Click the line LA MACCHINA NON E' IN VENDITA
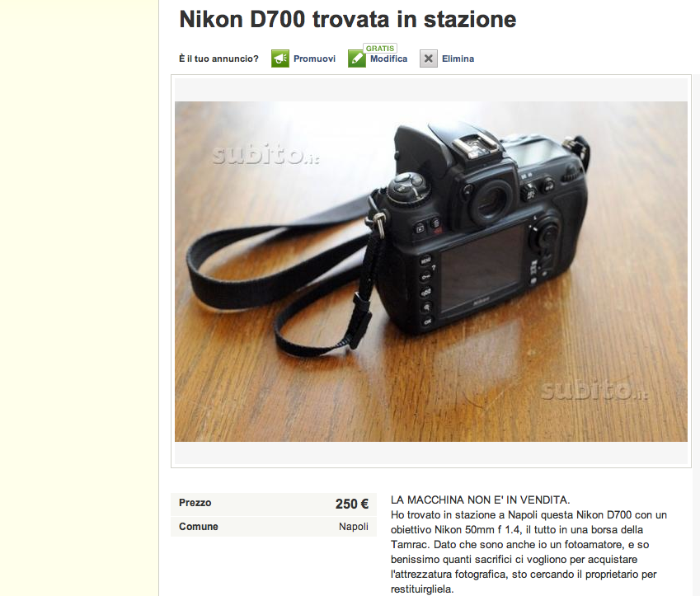 481,500
